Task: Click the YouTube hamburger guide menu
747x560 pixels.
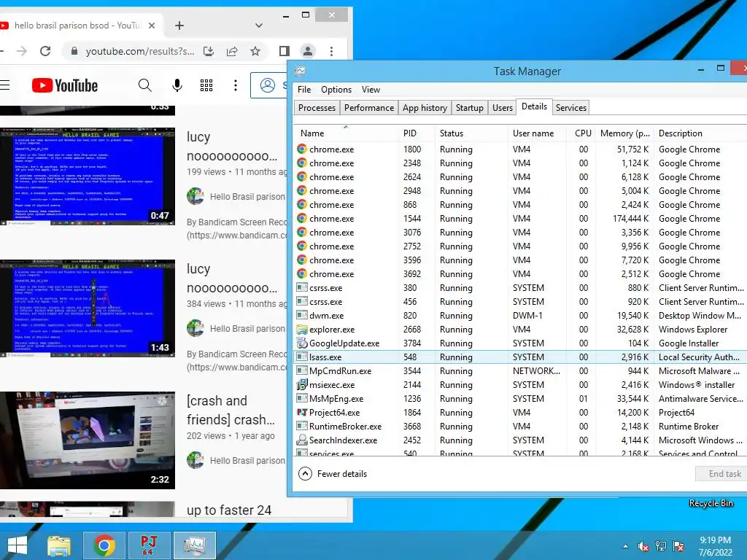Action: [5, 86]
